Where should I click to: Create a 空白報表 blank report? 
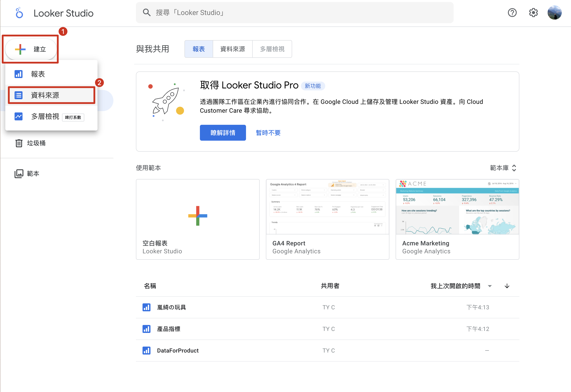(198, 219)
